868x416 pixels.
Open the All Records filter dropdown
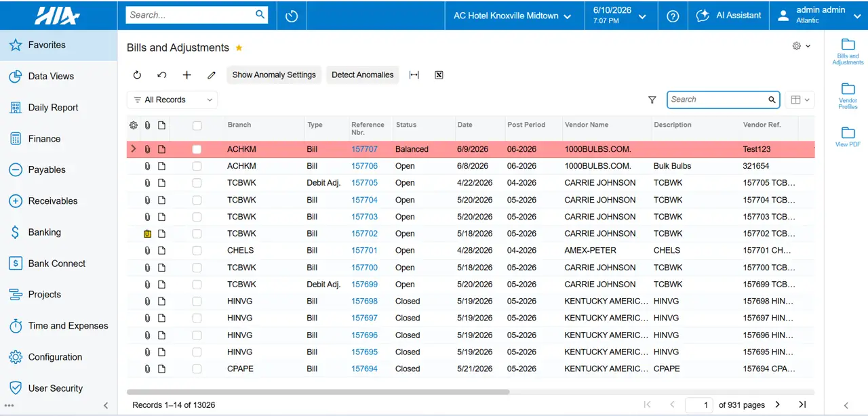[172, 100]
